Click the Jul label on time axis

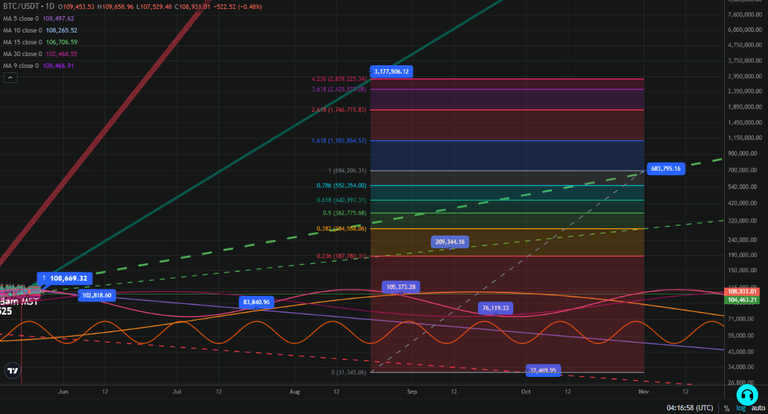click(x=177, y=391)
